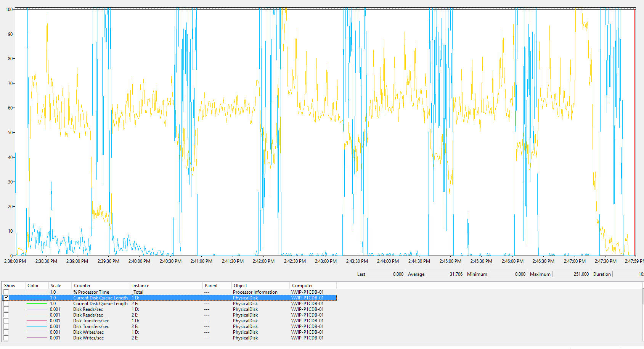644x349 pixels.
Task: Click the pink color line for Disk Transfers/sec 1 D:
Action: (x=37, y=321)
